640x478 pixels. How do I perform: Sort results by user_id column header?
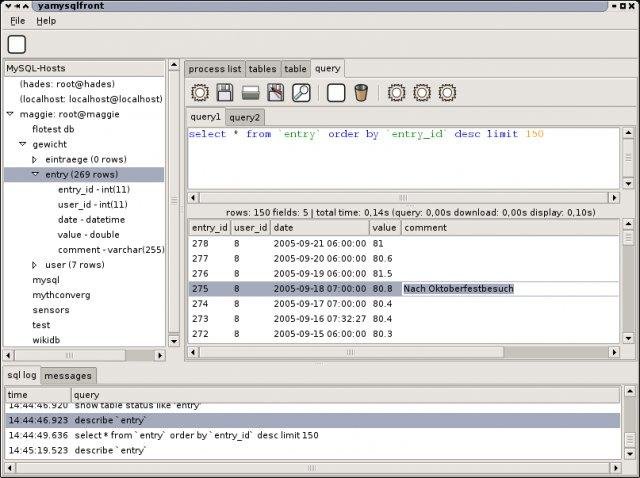pyautogui.click(x=251, y=228)
